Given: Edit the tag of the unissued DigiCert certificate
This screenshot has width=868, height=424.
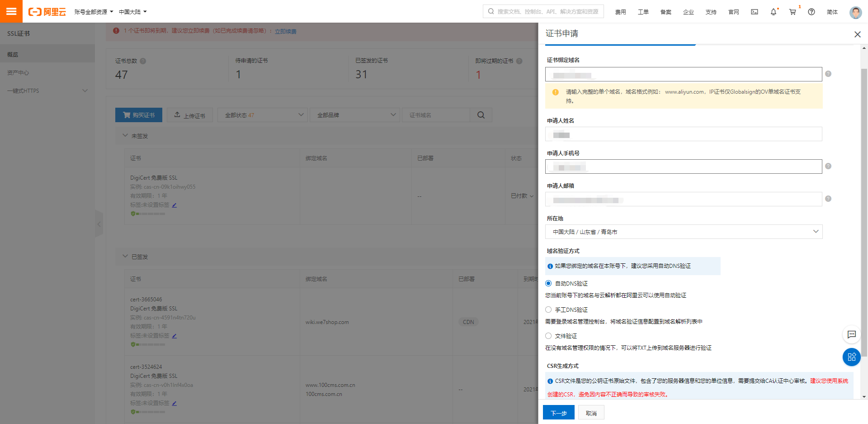Looking at the screenshot, I should point(175,205).
